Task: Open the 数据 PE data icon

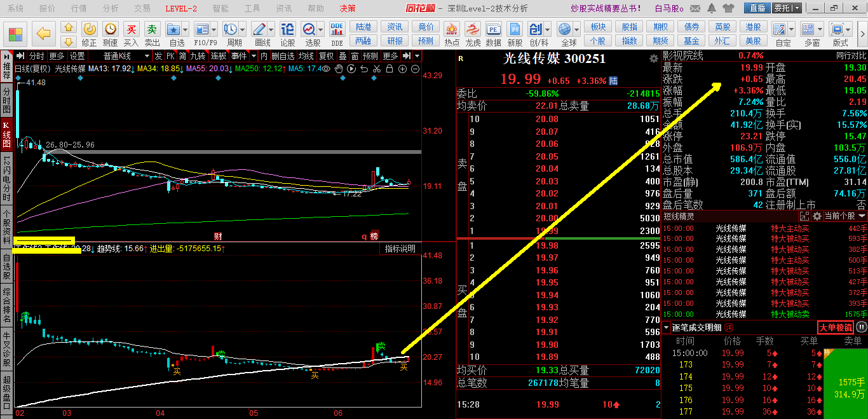Action: tap(493, 29)
